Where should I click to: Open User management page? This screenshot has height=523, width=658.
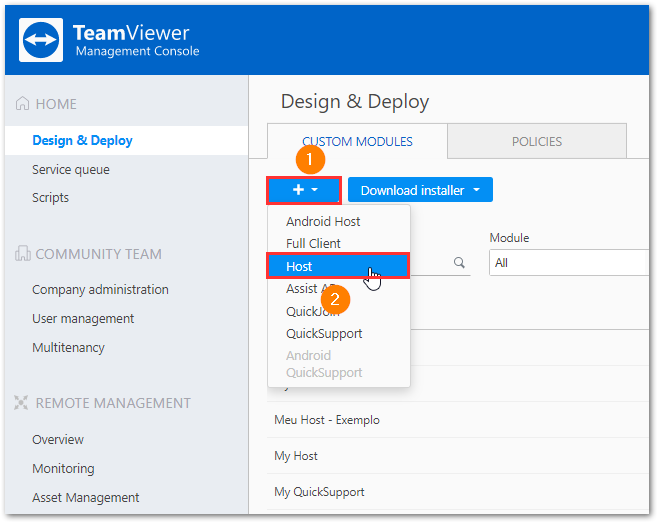(x=83, y=318)
